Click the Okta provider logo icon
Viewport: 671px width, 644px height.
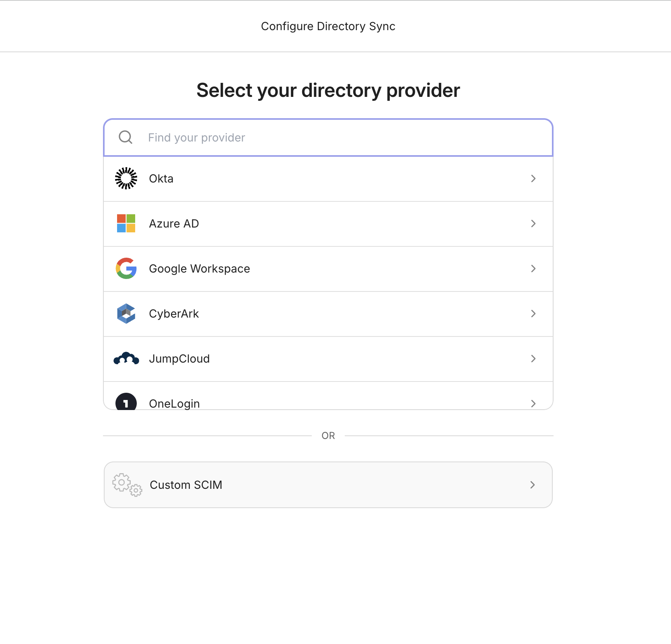[126, 178]
